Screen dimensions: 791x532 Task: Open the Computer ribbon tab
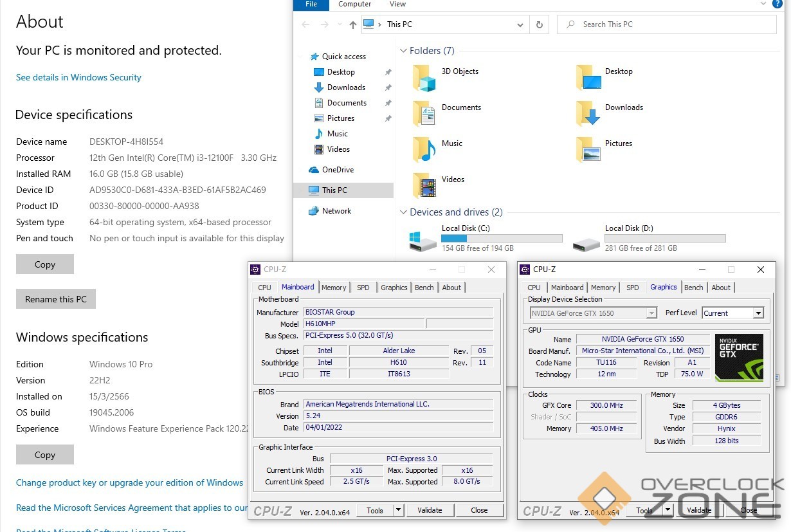pyautogui.click(x=355, y=5)
